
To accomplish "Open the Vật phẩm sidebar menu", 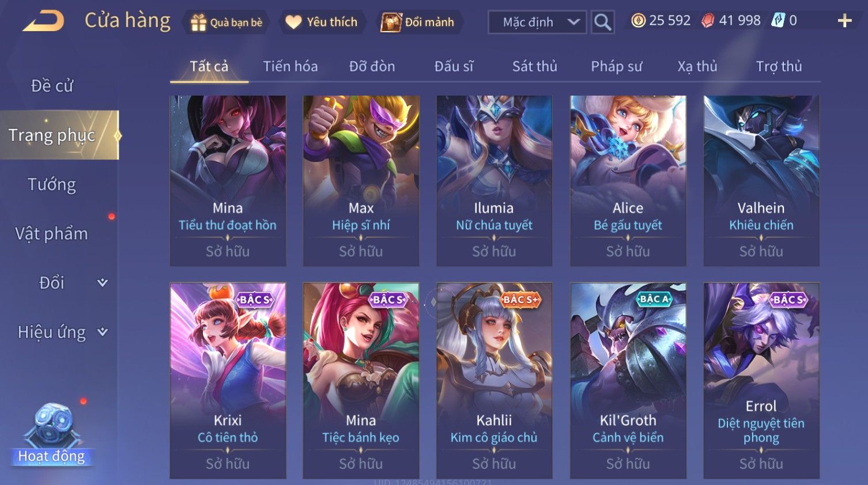I will 52,233.
